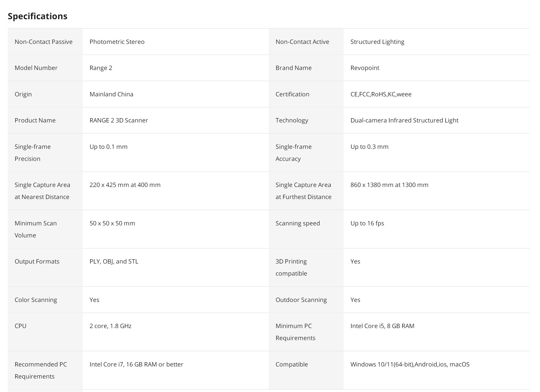Select the Mainland China origin value
This screenshot has width=540, height=392.
tap(111, 94)
